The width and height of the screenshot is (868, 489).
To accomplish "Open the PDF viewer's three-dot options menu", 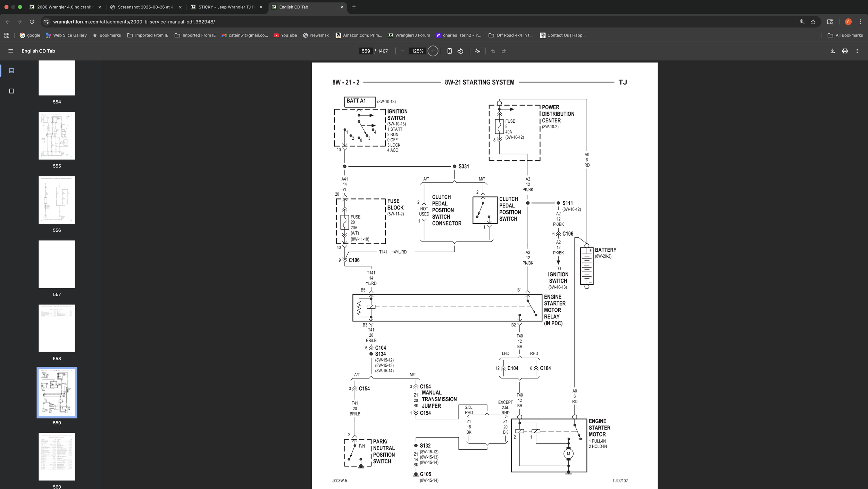I will (857, 51).
